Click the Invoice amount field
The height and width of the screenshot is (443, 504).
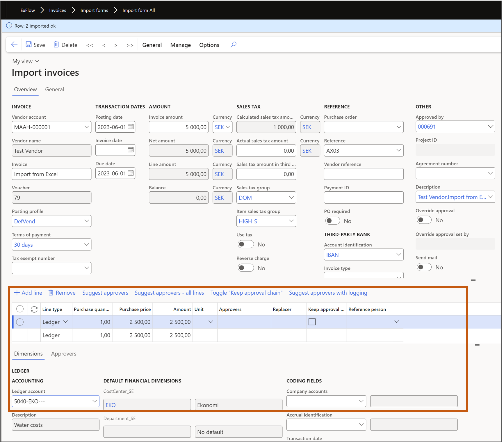coord(179,127)
